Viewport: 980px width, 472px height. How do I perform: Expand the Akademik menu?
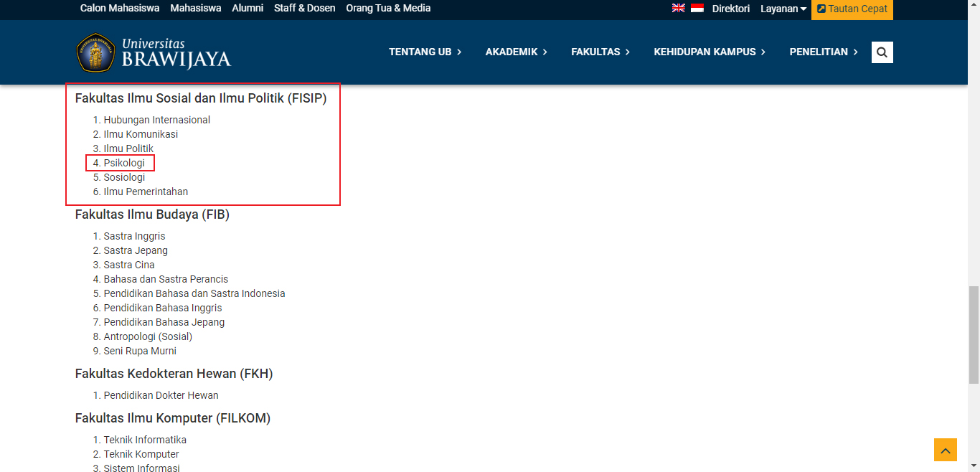517,52
